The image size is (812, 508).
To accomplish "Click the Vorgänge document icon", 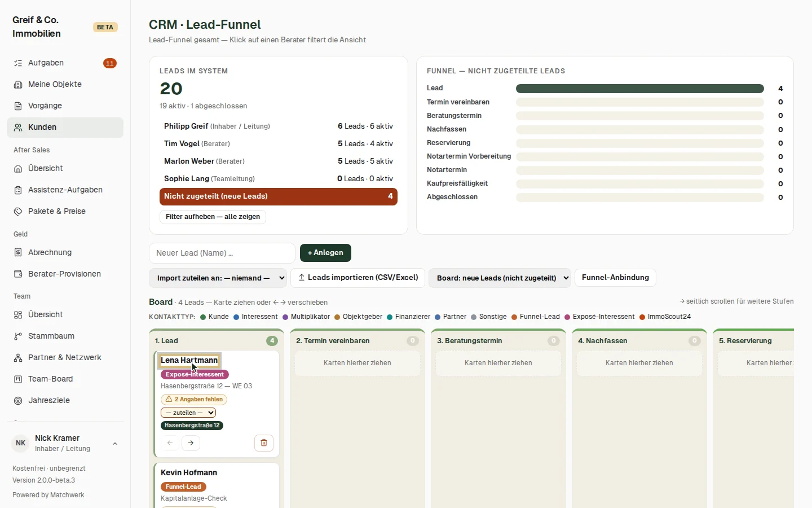I will tap(18, 106).
